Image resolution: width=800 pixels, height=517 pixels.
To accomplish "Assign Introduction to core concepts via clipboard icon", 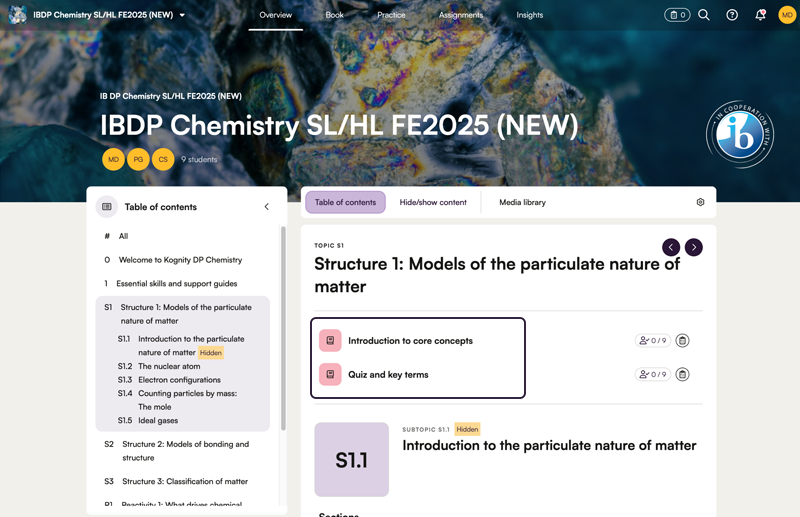I will 683,340.
